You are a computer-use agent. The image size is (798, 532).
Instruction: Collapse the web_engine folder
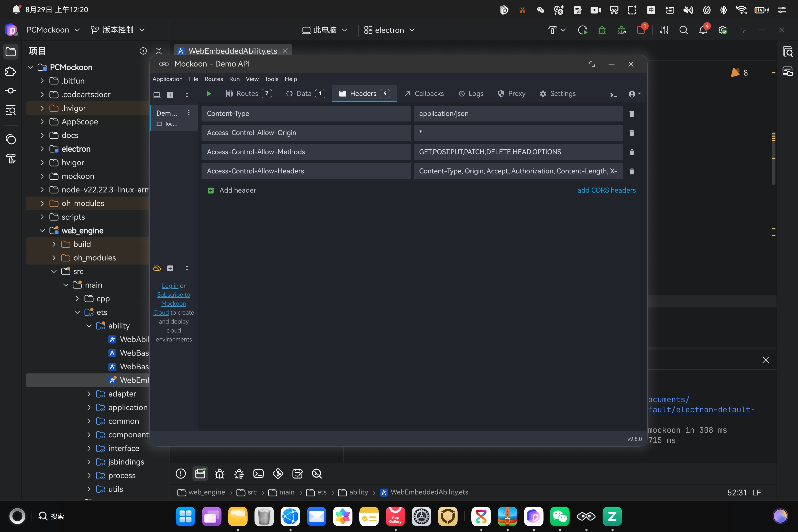point(42,231)
